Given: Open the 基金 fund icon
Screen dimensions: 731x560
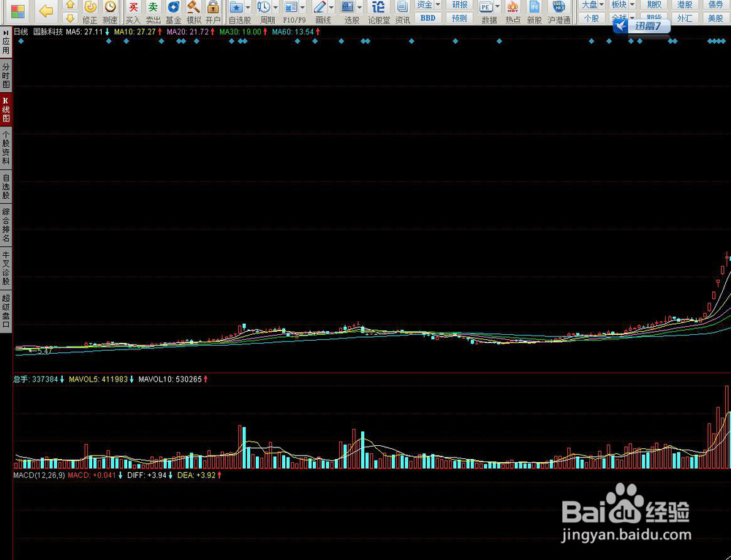Looking at the screenshot, I should (x=173, y=12).
